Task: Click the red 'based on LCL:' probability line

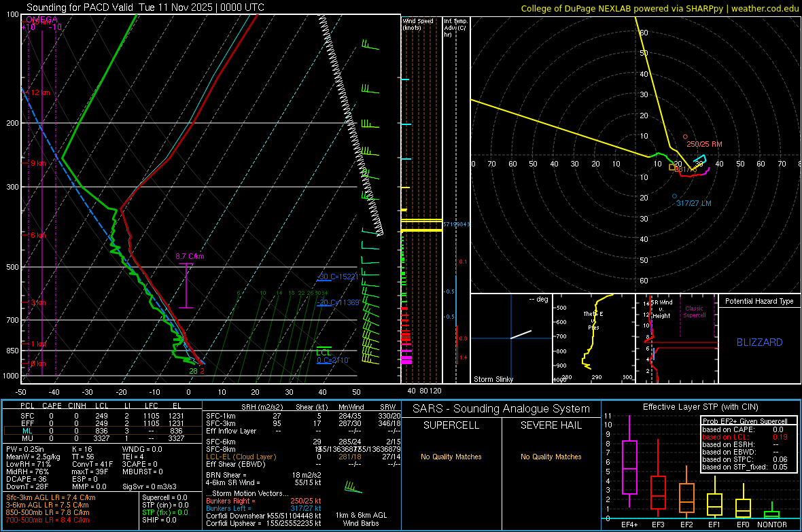Action: pos(745,437)
